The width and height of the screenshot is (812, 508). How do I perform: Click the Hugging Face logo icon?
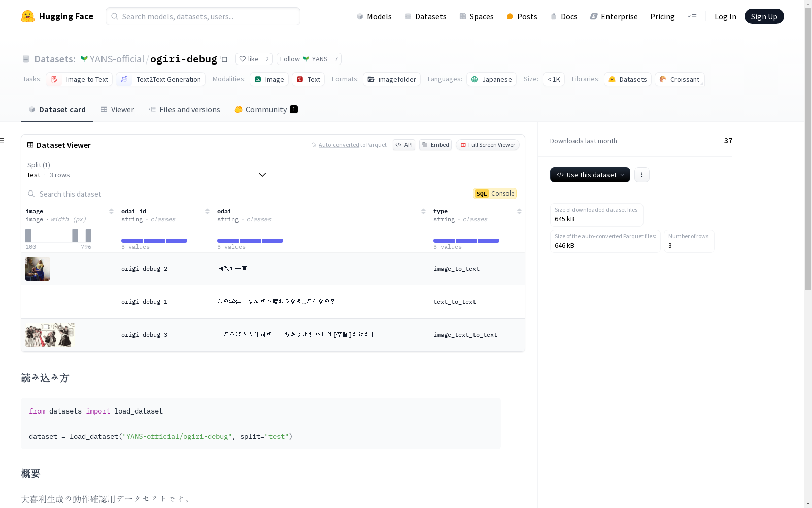[x=28, y=16]
